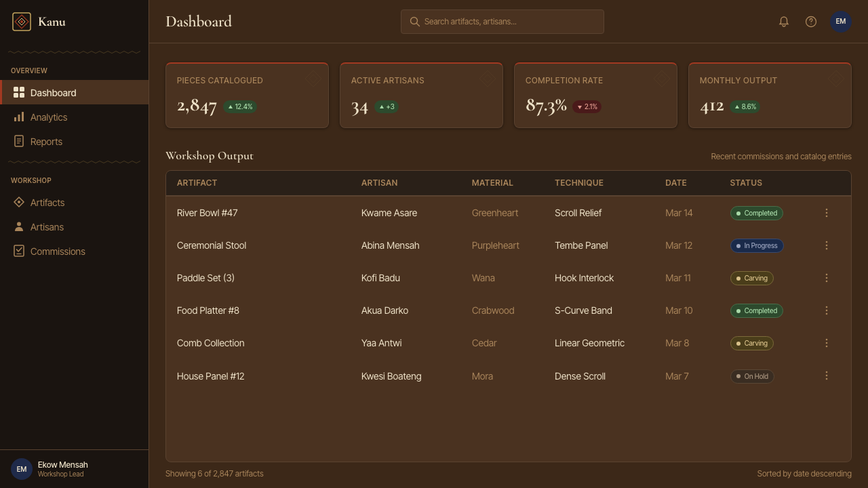The width and height of the screenshot is (868, 488).
Task: Click the Linear Geometric technique cell
Action: coord(589,343)
